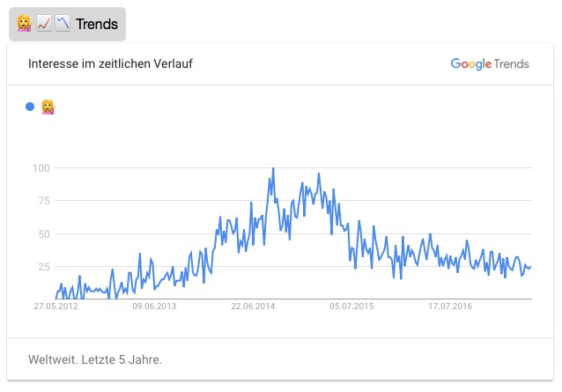562x392 pixels.
Task: Click the 09.06.2013 date label
Action: pyautogui.click(x=154, y=307)
